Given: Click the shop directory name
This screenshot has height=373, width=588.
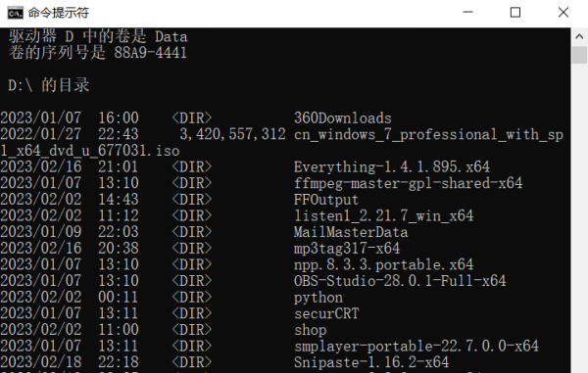Looking at the screenshot, I should (x=310, y=330).
